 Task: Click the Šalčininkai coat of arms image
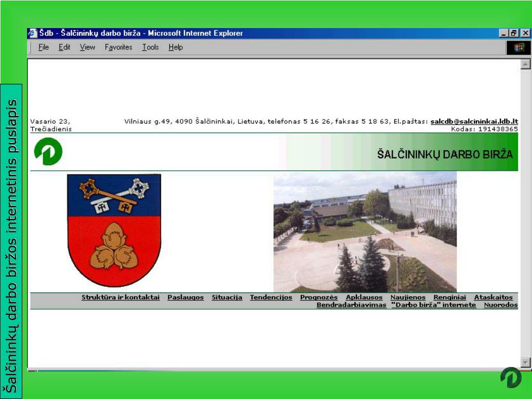114,230
